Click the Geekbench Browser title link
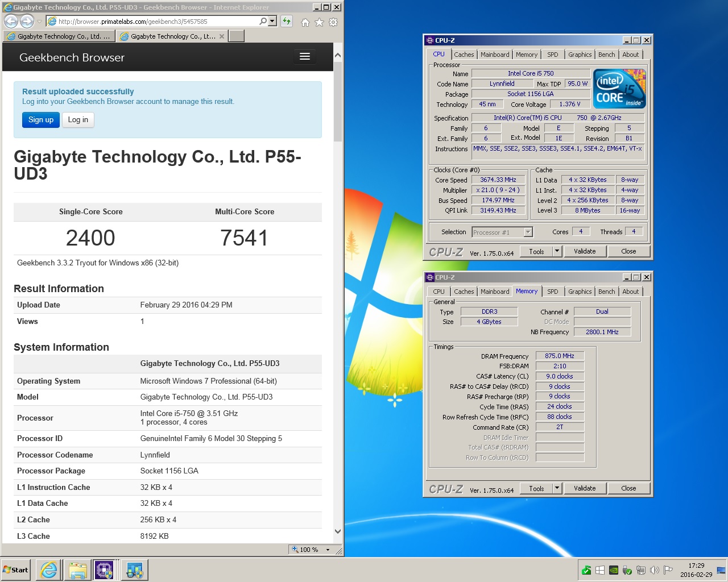The height and width of the screenshot is (582, 728). click(72, 57)
